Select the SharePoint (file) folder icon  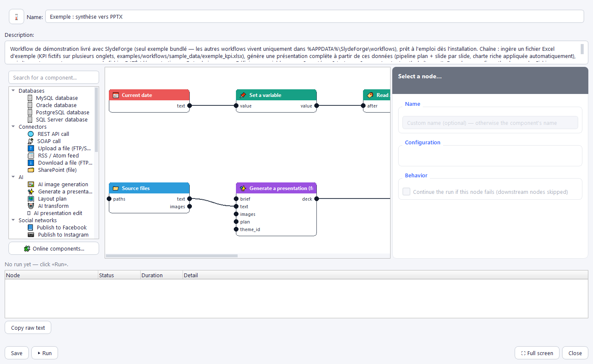click(30, 170)
